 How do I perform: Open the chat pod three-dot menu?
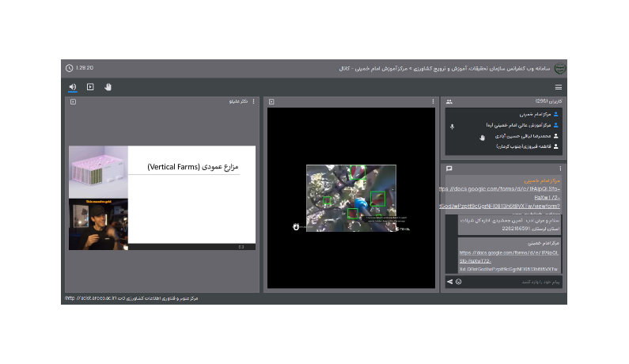[560, 169]
